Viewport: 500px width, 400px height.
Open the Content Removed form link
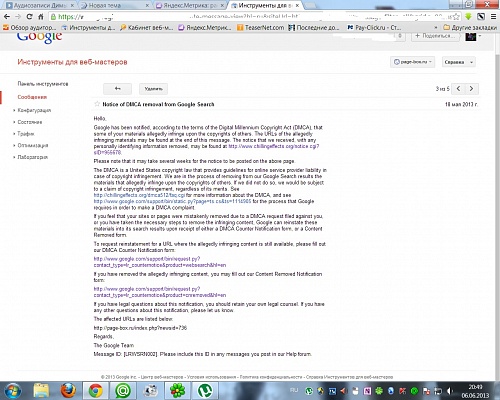tap(160, 292)
